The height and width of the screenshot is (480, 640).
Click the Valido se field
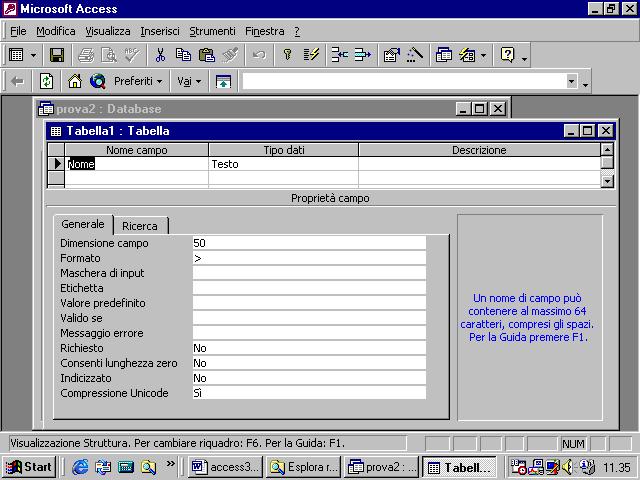pyautogui.click(x=309, y=318)
